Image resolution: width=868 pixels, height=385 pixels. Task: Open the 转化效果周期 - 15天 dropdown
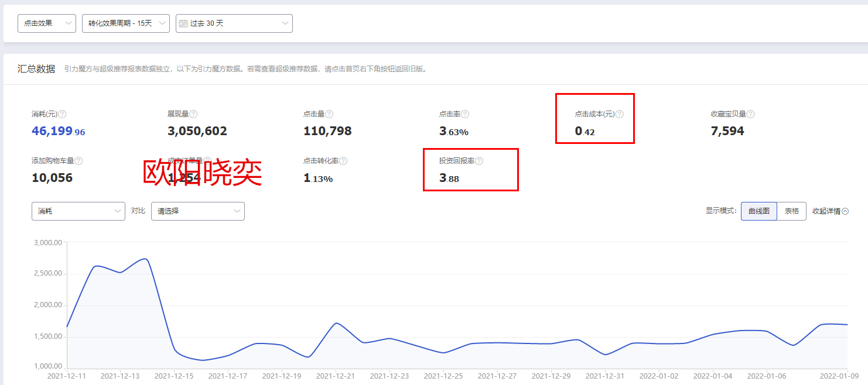126,23
